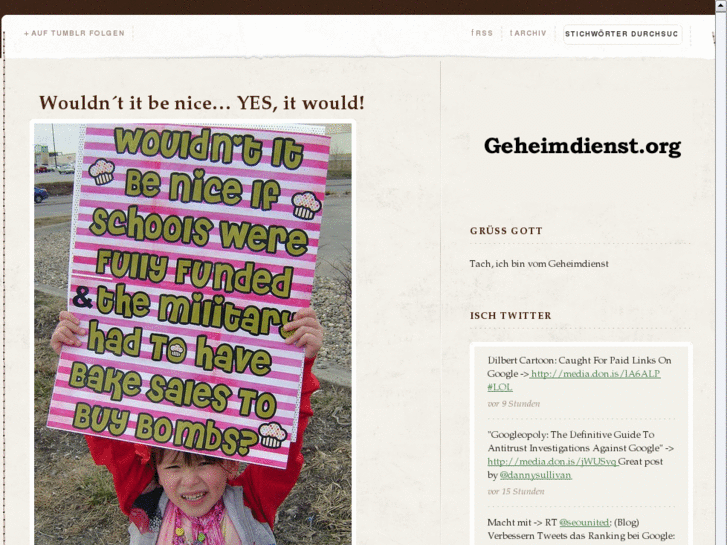Click the Stichwörter durchsuchen search field

click(622, 34)
